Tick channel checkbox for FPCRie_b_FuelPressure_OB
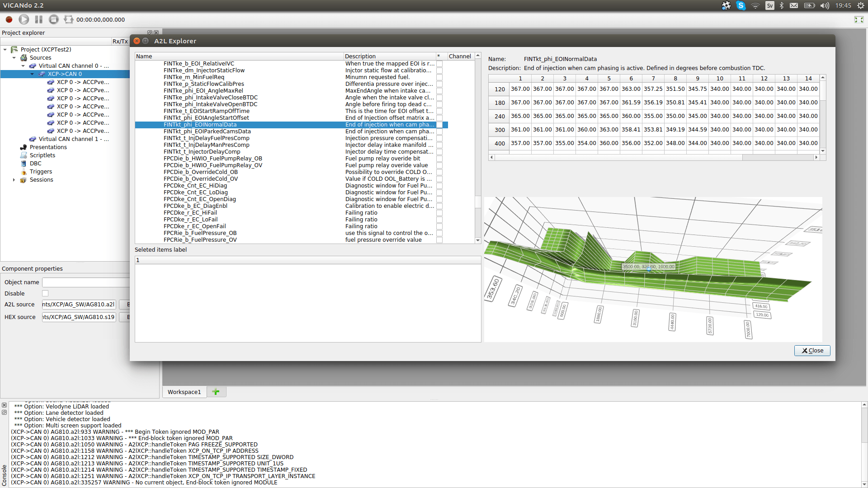This screenshot has height=488, width=868. pyautogui.click(x=439, y=233)
